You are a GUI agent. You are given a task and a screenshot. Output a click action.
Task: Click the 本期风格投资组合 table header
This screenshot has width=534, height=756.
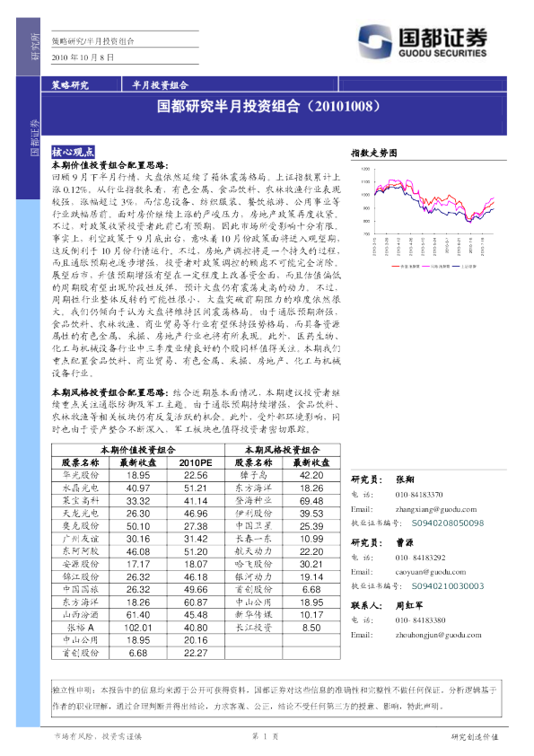point(283,450)
